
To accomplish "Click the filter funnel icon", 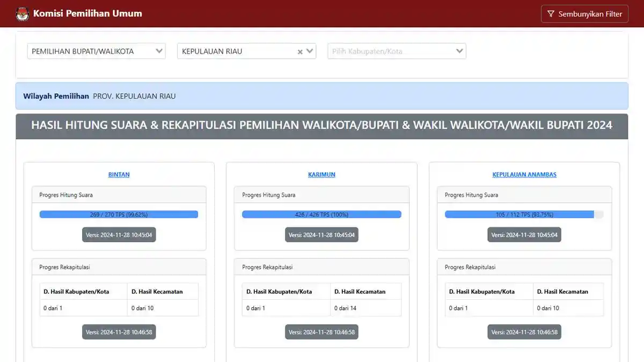I will point(551,14).
